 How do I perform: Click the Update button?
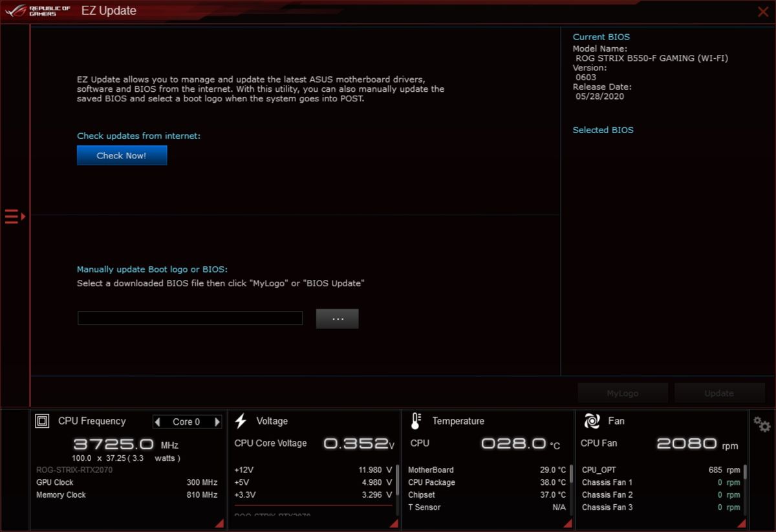pyautogui.click(x=719, y=393)
